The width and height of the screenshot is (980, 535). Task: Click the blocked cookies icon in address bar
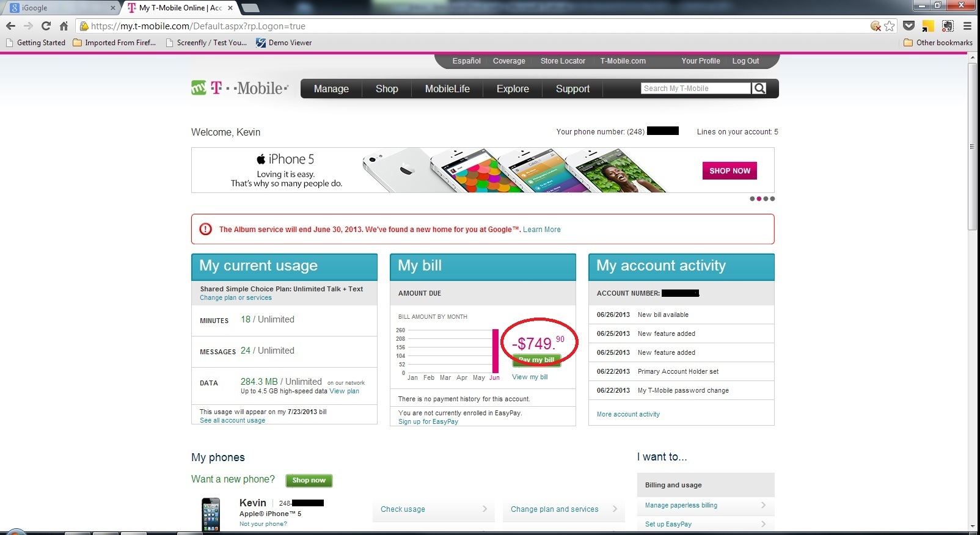click(876, 26)
